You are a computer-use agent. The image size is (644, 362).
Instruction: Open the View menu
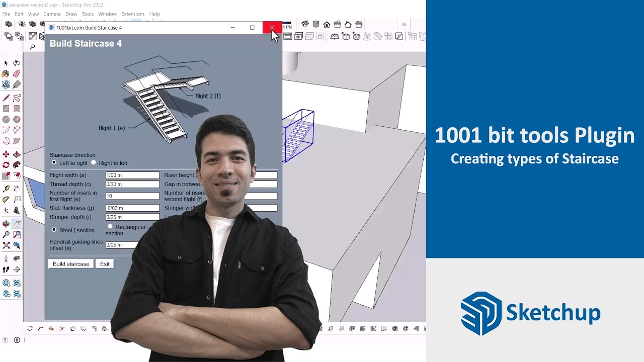point(34,14)
